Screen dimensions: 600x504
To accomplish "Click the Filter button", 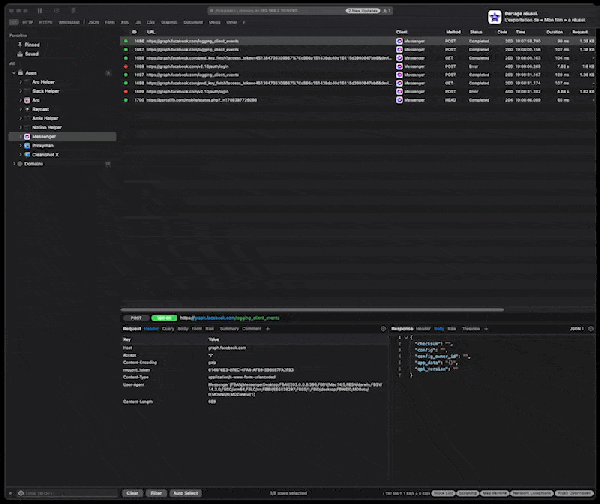I will coord(156,493).
